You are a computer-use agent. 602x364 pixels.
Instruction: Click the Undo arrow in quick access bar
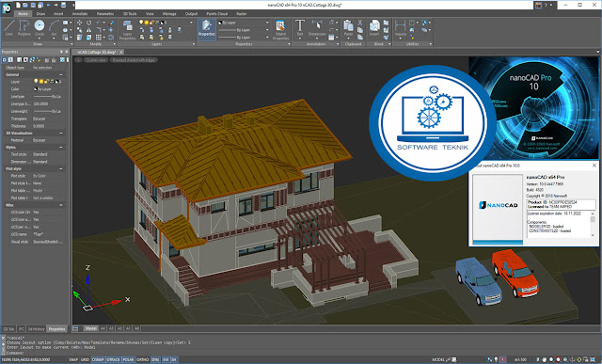click(x=48, y=5)
